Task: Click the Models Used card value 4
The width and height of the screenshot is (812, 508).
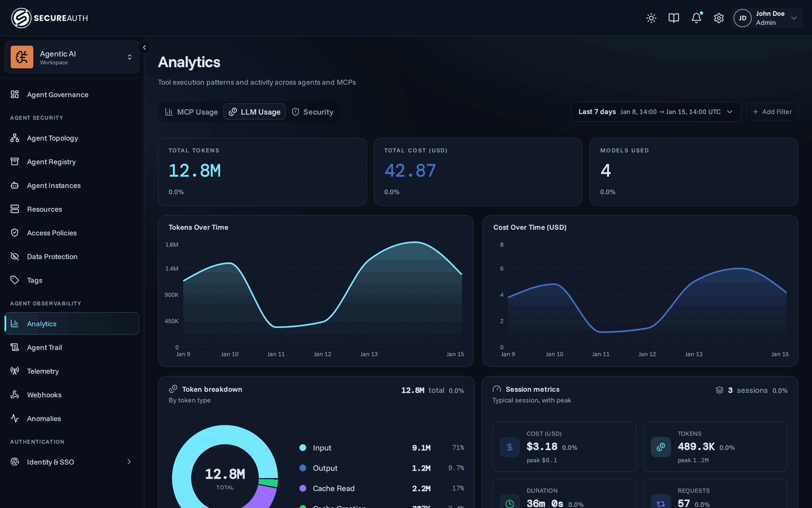Action: point(606,170)
